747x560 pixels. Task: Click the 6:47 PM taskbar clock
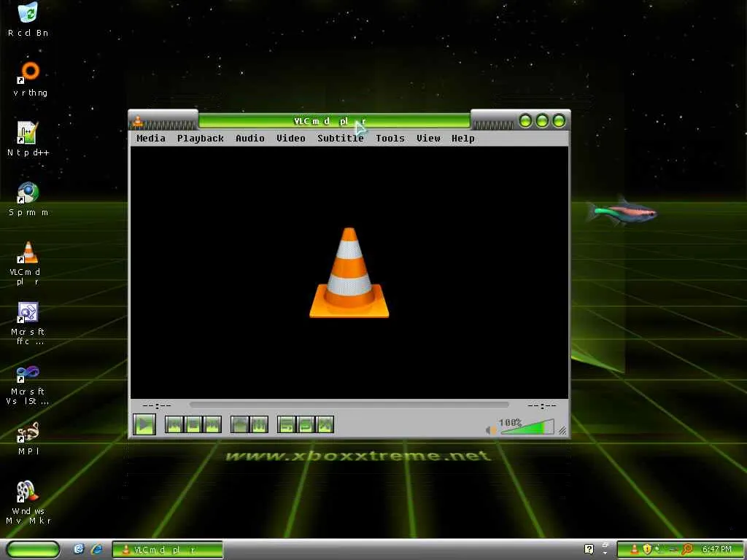[x=717, y=550]
